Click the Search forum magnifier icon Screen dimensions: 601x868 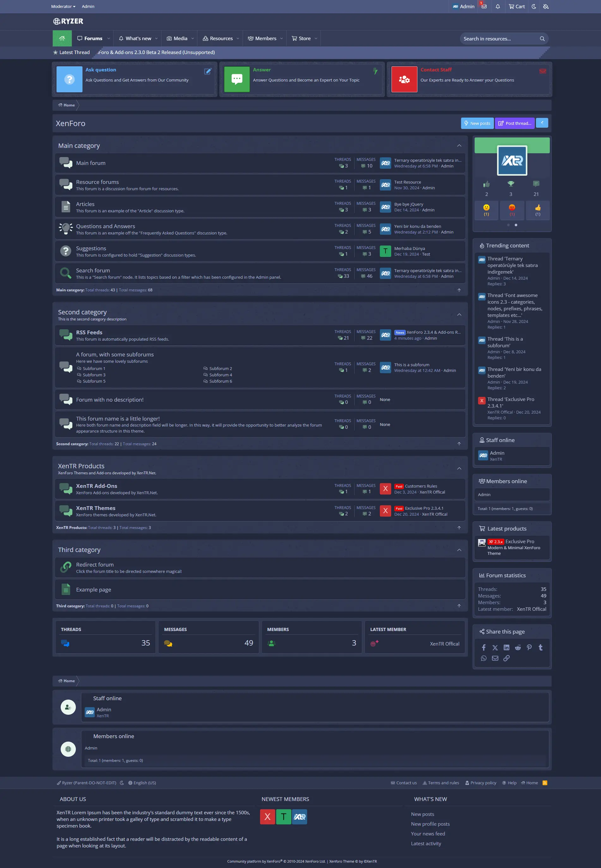65,273
